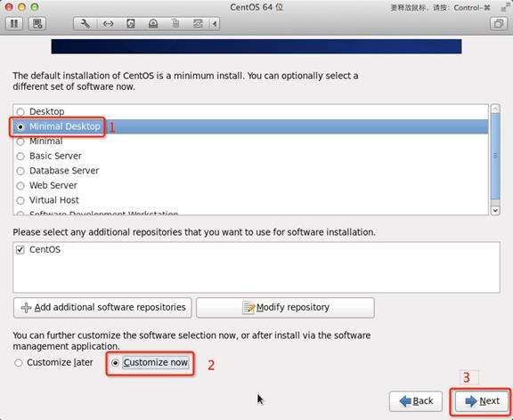Click scroll down arrow of install list
The image size is (513, 420).
tap(495, 211)
